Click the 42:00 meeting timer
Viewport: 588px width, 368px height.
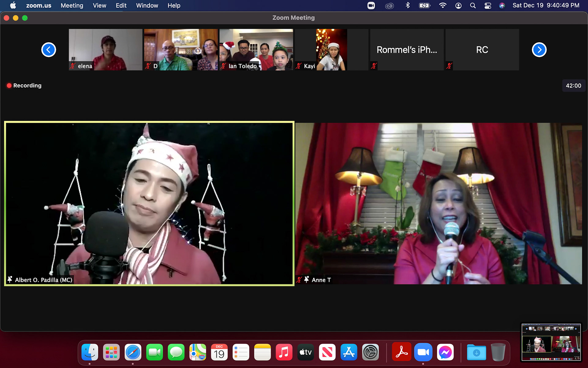coord(573,86)
